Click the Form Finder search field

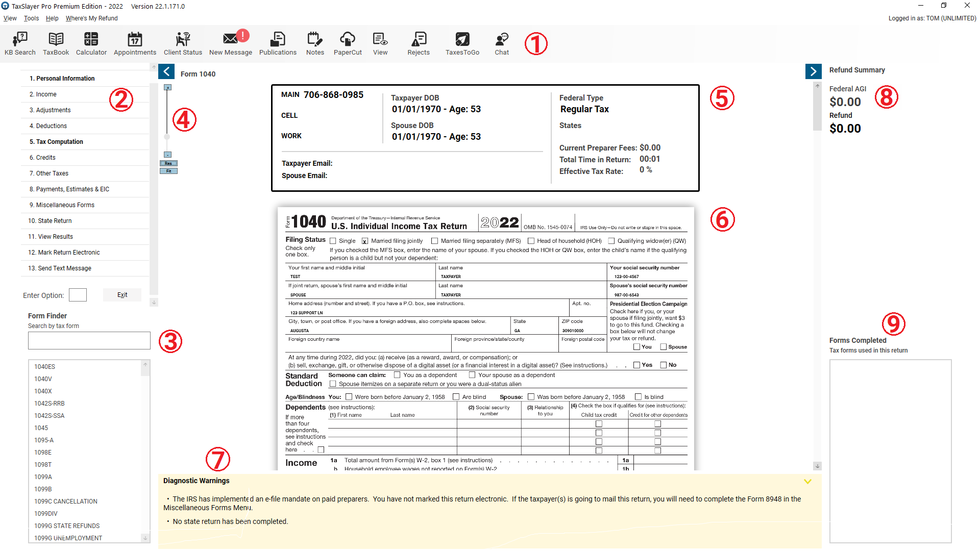pos(89,340)
